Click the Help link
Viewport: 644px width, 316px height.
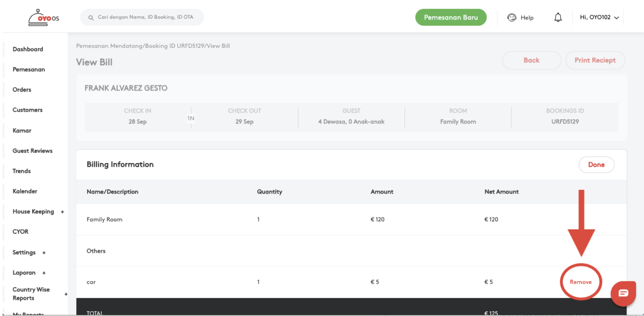click(527, 18)
